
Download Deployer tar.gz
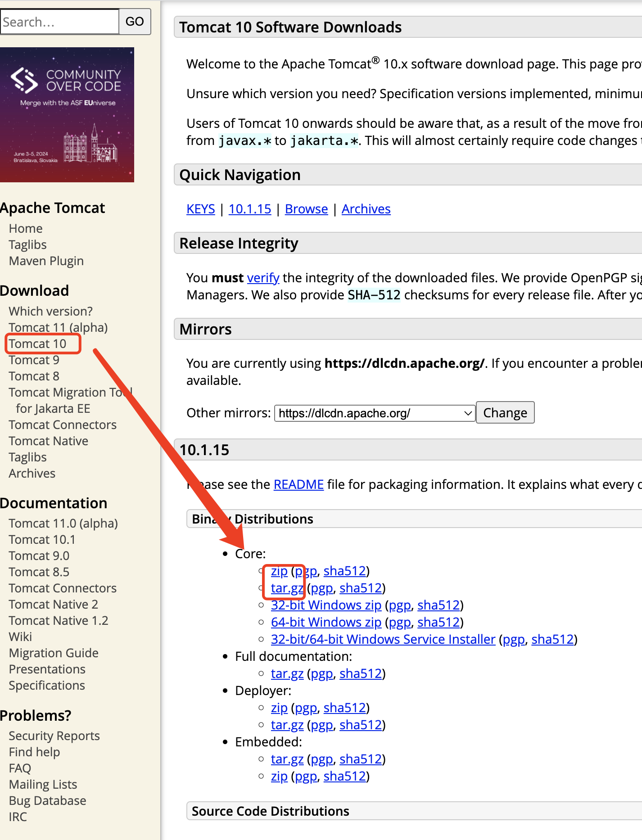[x=287, y=725]
